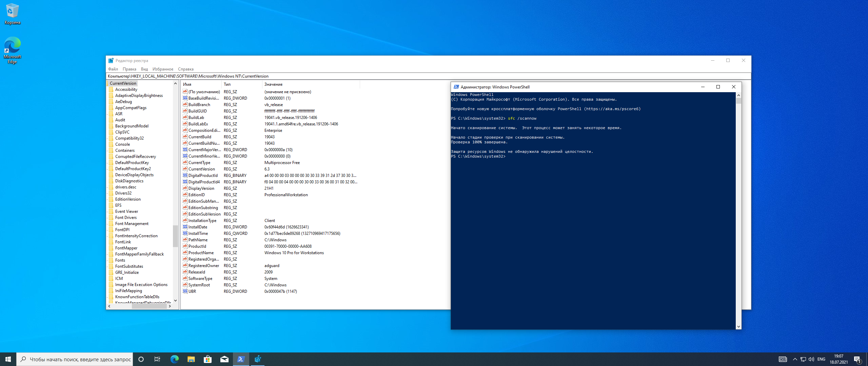Open Task View on the taskbar
Screen dimensions: 868x366
pos(157,359)
